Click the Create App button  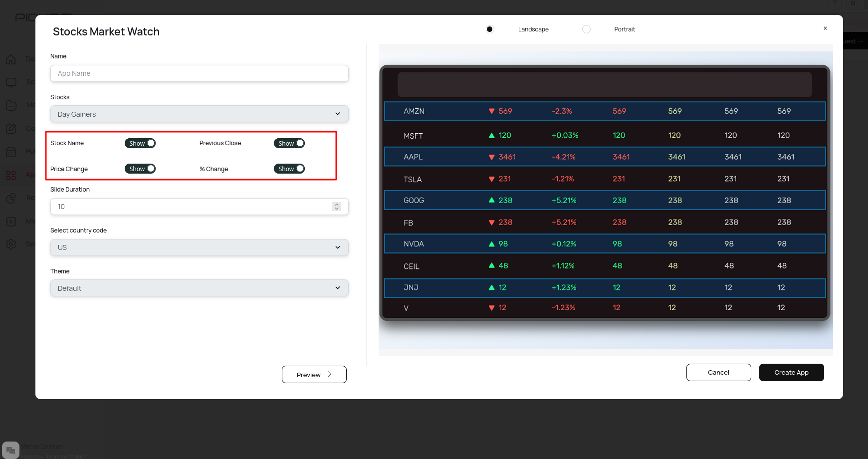tap(791, 372)
